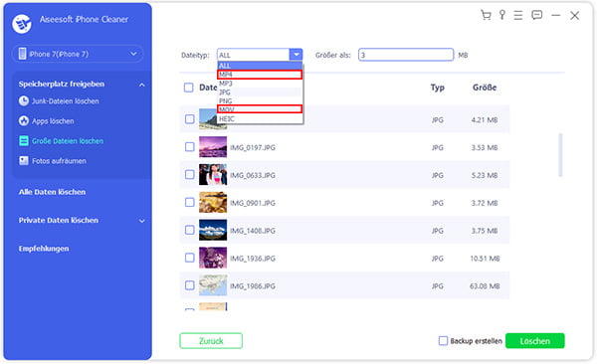The image size is (597, 364).
Task: Open the hamburger menu icon
Action: pos(518,15)
